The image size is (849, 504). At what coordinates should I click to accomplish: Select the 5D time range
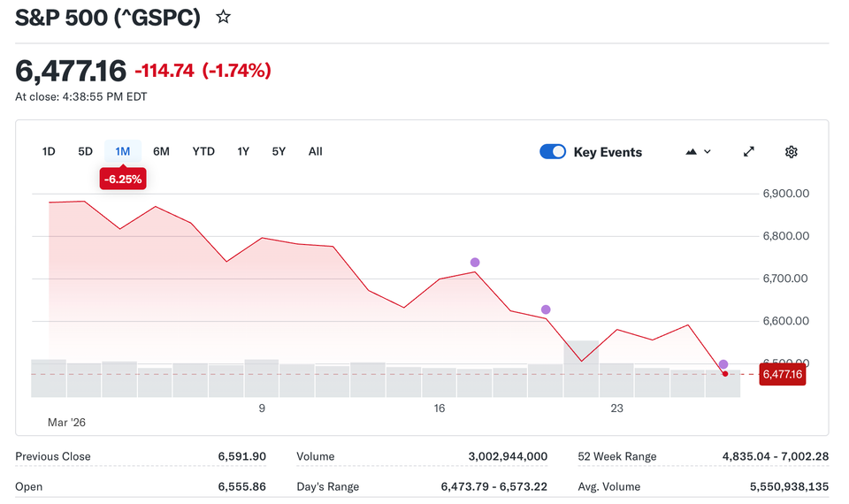pos(86,151)
